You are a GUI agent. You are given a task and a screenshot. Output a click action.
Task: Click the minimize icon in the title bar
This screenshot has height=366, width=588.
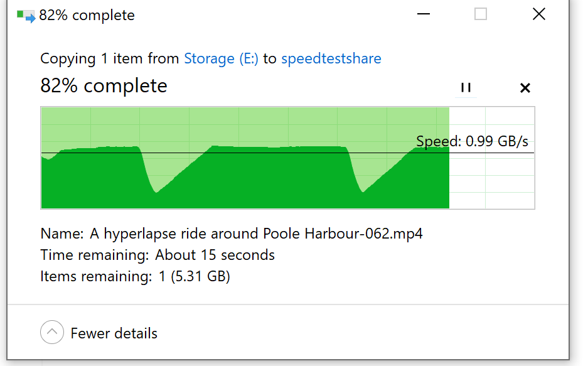pos(423,13)
